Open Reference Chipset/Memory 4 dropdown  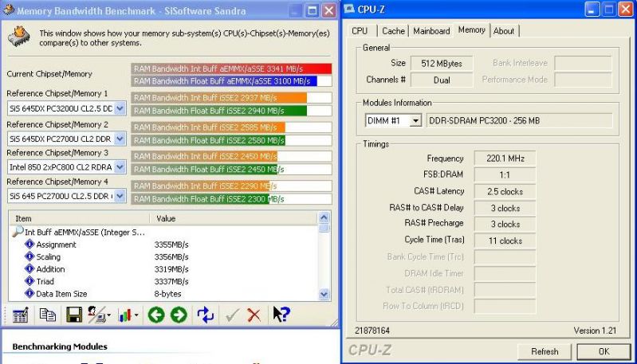pos(120,196)
